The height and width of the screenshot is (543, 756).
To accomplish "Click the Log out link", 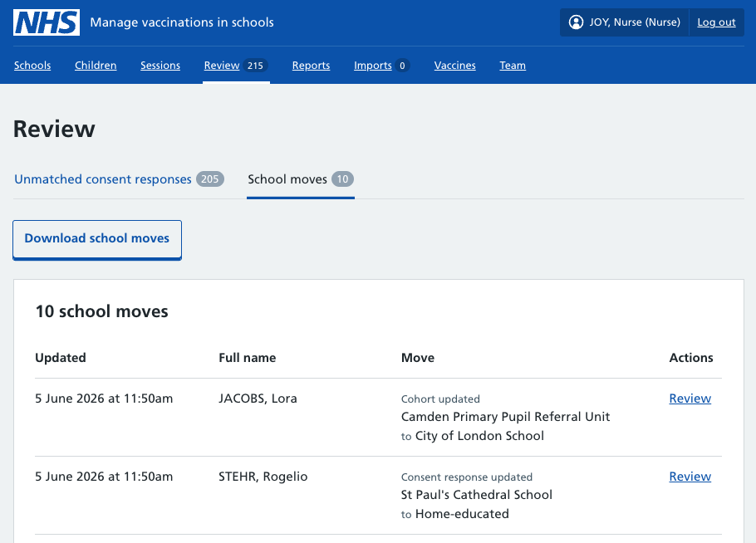I will 716,22.
